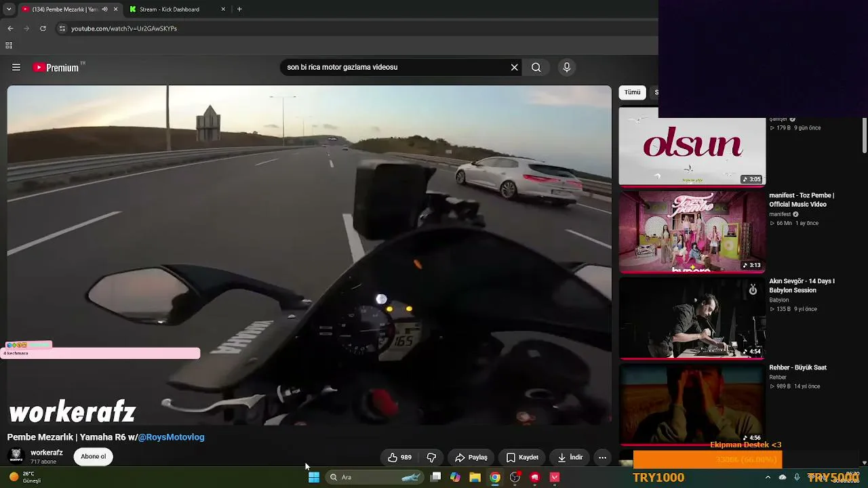
Task: Open more actions three-dot menu
Action: (x=602, y=457)
